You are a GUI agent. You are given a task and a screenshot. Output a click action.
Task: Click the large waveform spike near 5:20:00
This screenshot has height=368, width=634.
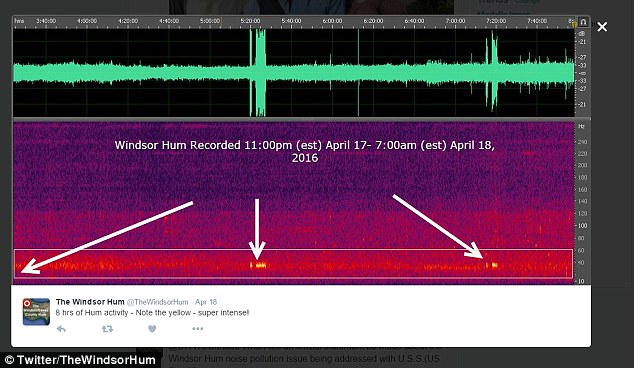point(258,73)
